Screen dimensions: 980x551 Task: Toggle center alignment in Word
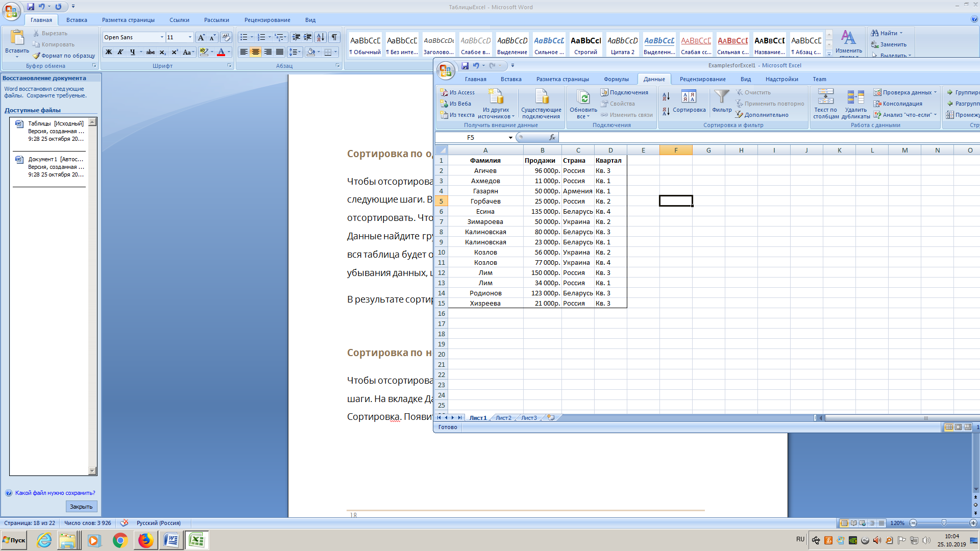(x=255, y=52)
